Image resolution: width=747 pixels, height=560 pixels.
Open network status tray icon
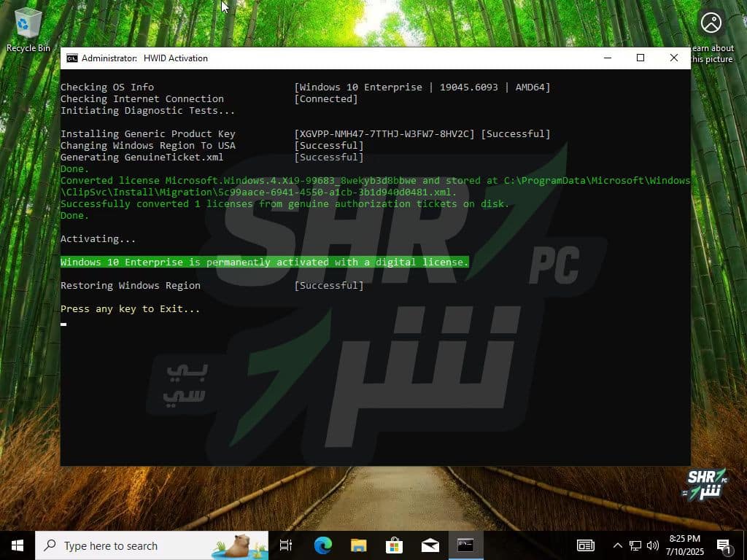pyautogui.click(x=635, y=545)
